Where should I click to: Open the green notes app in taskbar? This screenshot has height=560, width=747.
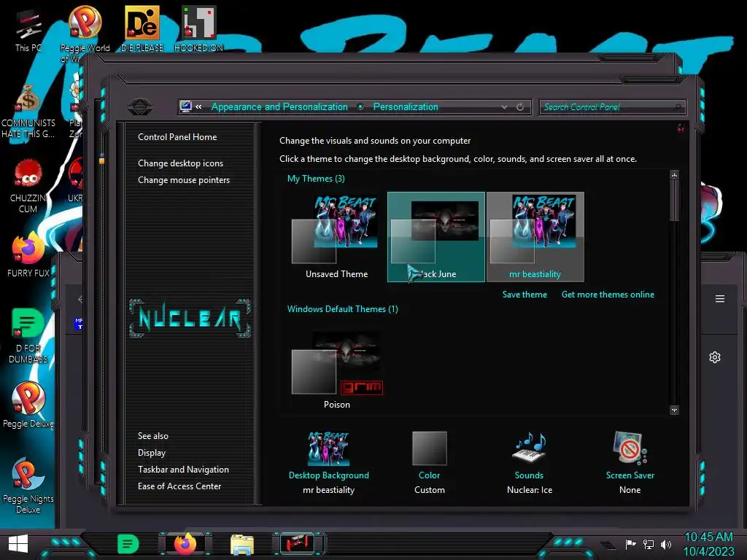pos(128,544)
